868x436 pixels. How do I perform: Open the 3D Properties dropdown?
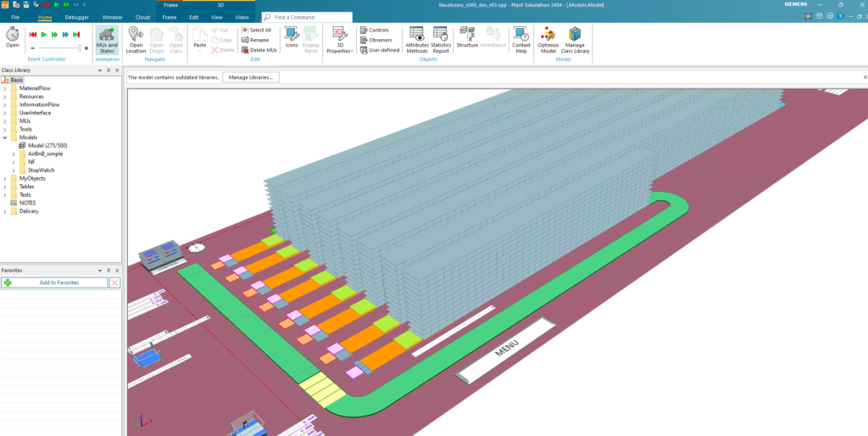[x=339, y=41]
